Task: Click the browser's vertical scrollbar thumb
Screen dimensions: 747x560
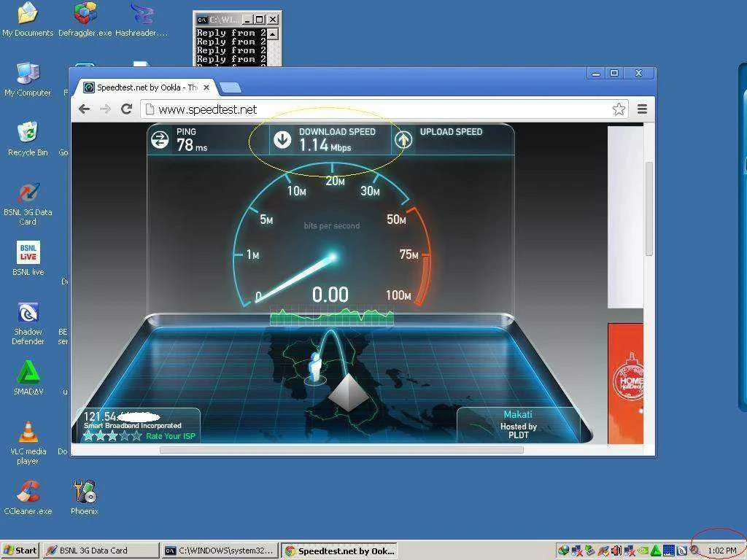Action: click(649, 209)
